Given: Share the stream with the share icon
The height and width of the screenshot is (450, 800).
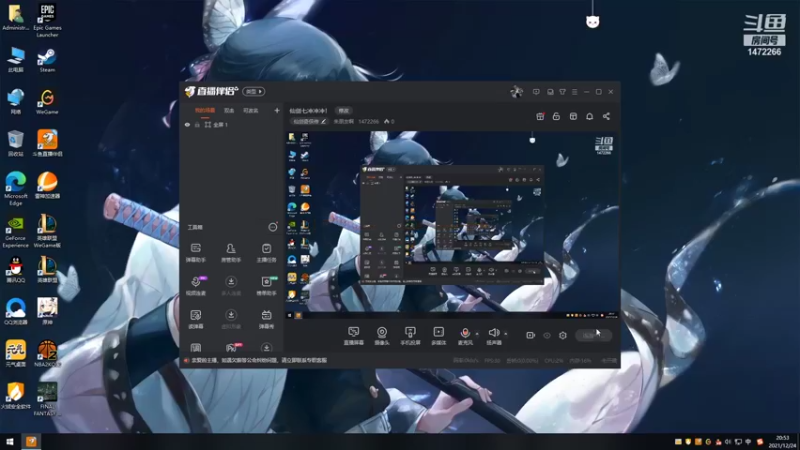Looking at the screenshot, I should (606, 116).
